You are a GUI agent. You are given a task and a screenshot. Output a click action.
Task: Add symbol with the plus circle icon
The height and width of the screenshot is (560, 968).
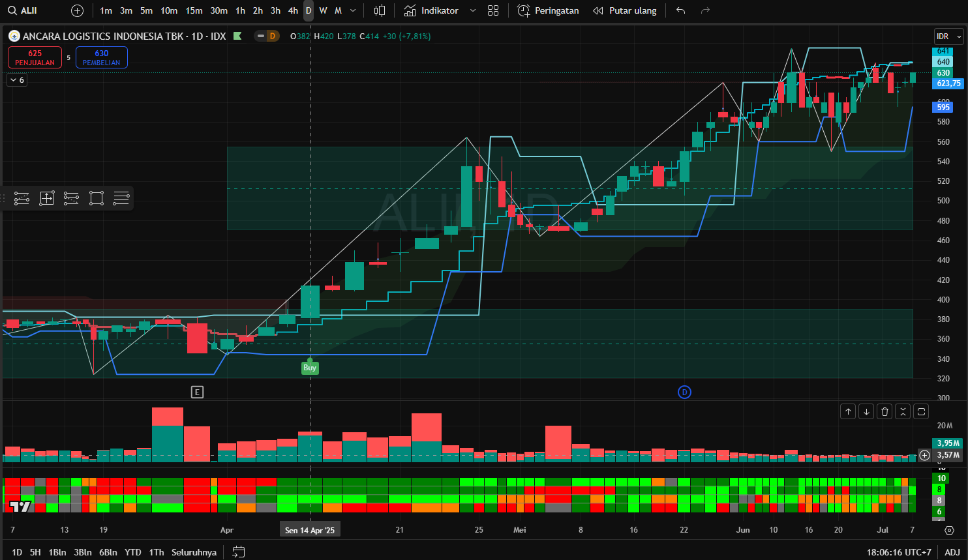77,10
